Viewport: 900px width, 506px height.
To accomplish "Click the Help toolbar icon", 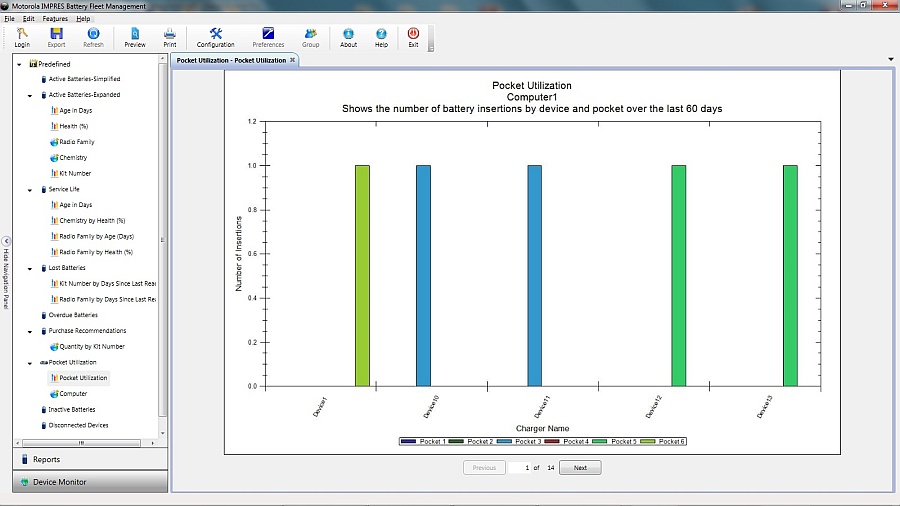I will coord(381,38).
